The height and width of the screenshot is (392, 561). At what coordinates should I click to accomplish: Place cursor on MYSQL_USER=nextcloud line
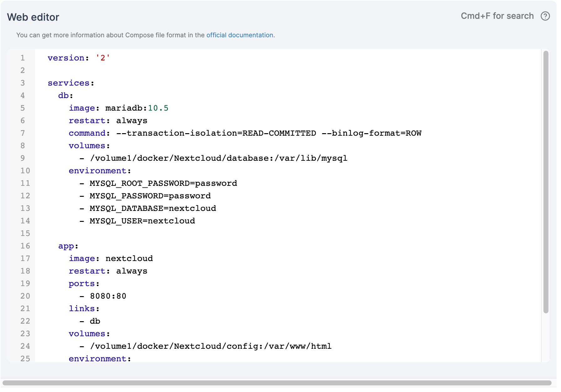click(x=142, y=221)
